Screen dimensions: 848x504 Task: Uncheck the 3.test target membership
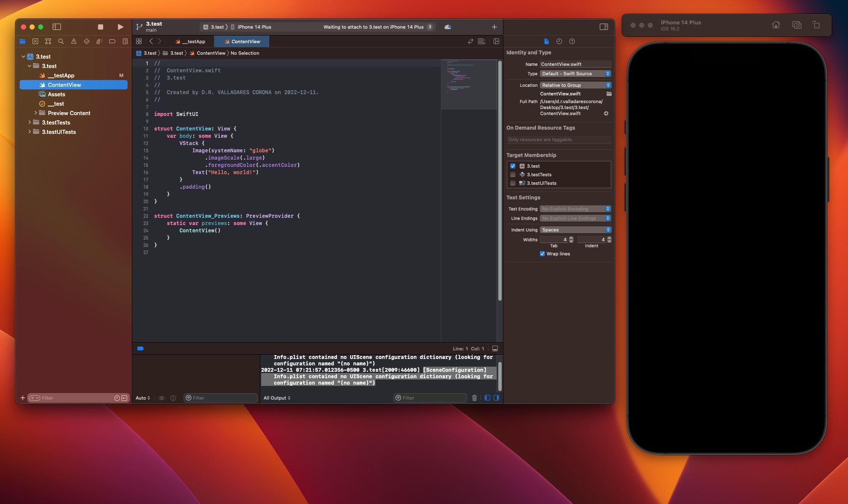click(x=513, y=166)
